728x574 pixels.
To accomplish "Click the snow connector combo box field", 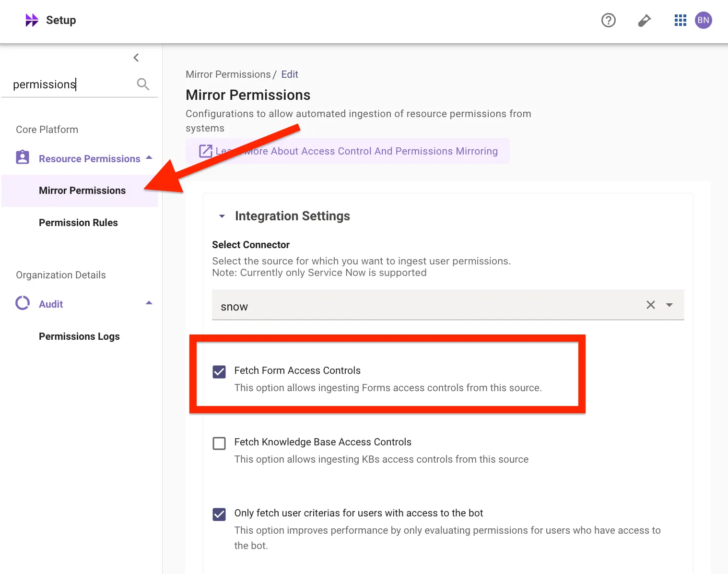I will point(448,305).
